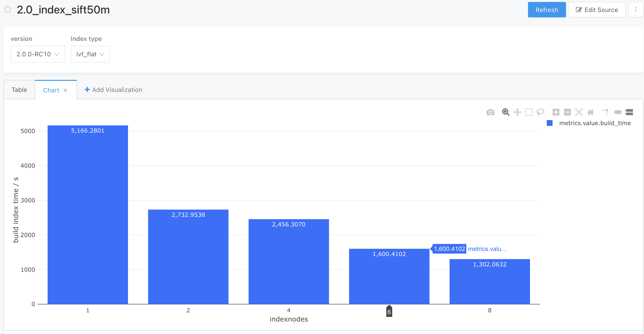The image size is (644, 334).
Task: Zoom in on the chart
Action: 556,112
